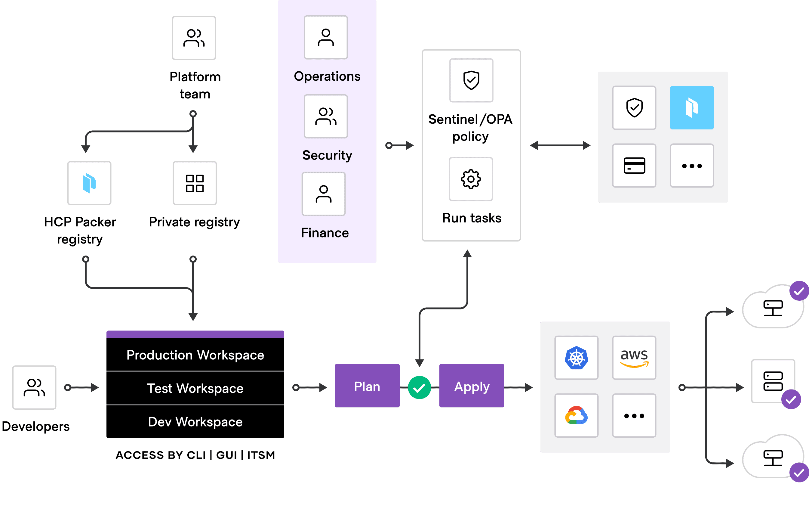
Task: Click the Developers group icon
Action: point(34,387)
